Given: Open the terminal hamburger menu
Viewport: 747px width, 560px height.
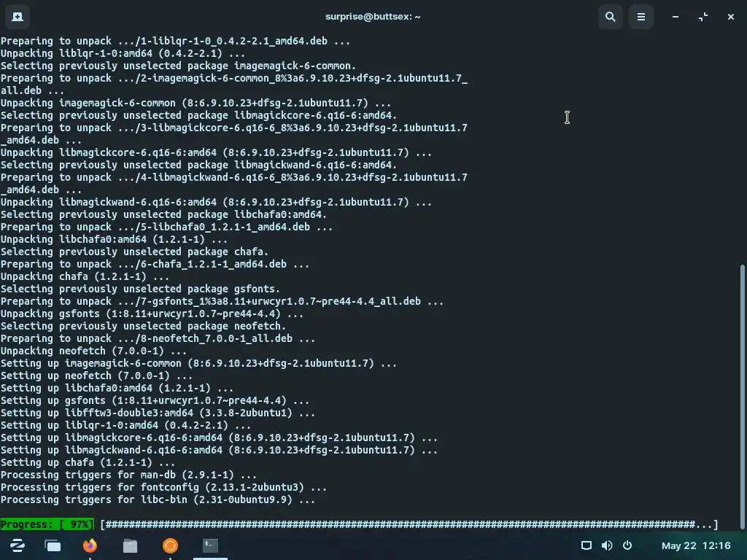Looking at the screenshot, I should [641, 17].
